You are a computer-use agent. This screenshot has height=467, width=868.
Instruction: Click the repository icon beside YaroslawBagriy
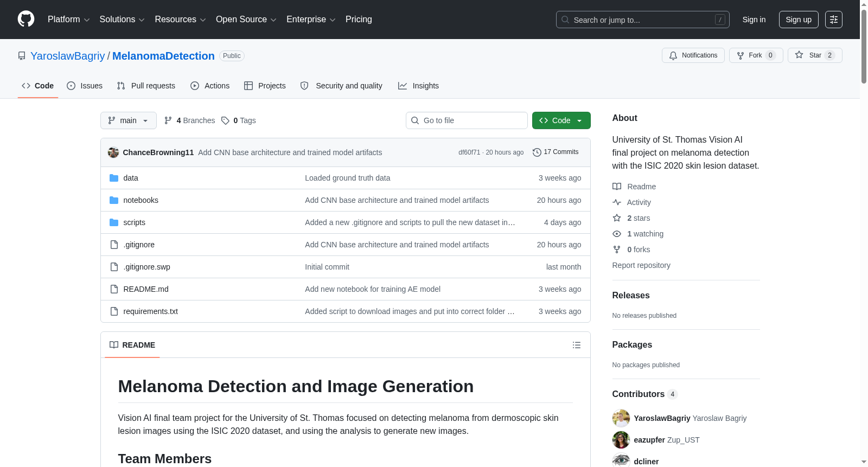click(22, 56)
